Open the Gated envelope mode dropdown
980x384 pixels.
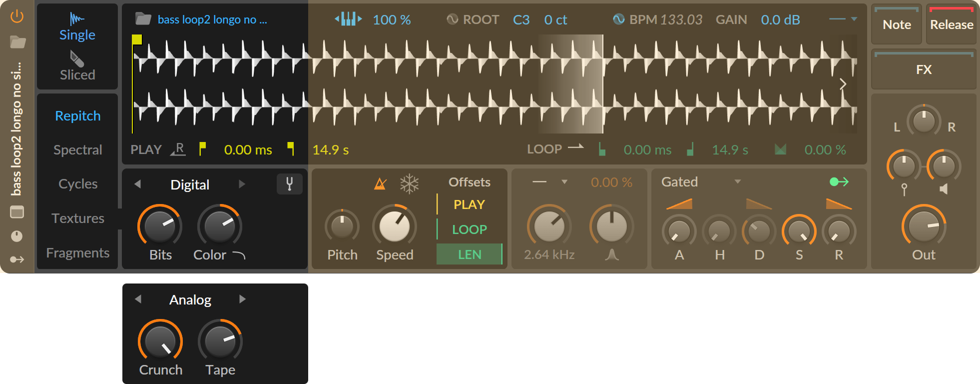pyautogui.click(x=738, y=182)
